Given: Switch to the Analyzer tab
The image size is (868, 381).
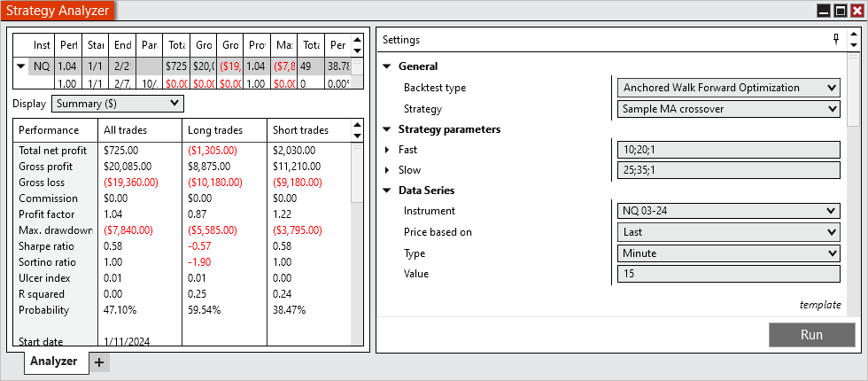Looking at the screenshot, I should click(53, 362).
